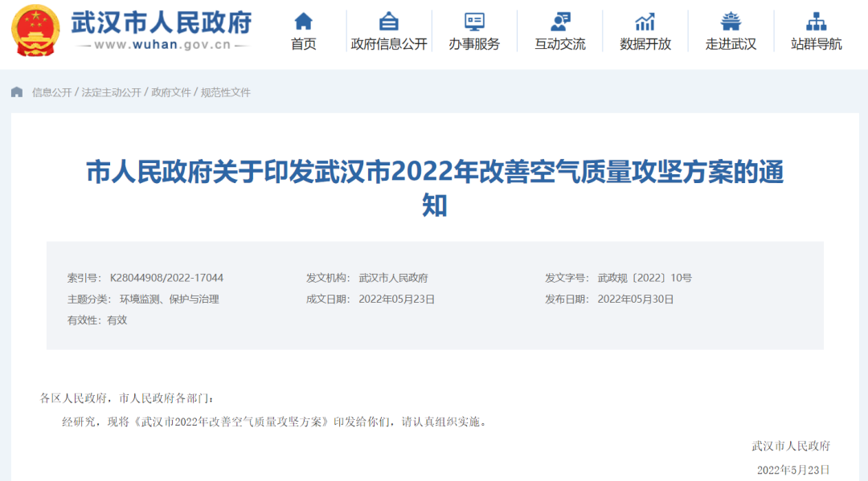Click the www.wuhan.gov.cn URL text
This screenshot has width=868, height=481.
[x=162, y=45]
